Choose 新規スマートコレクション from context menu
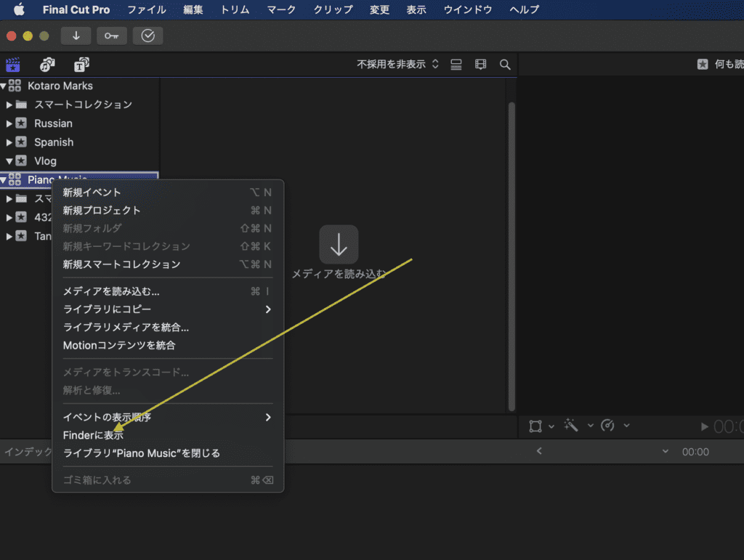The image size is (744, 560). (168, 264)
